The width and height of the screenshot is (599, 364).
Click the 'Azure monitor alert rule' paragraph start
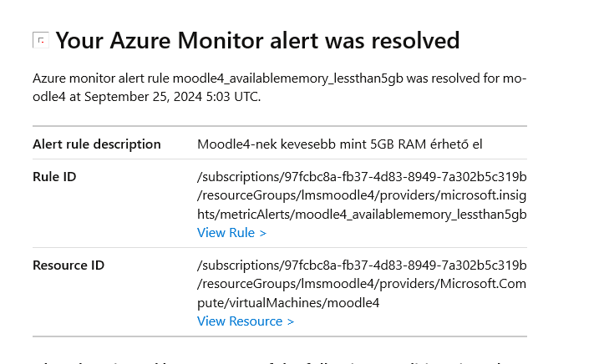click(x=101, y=78)
